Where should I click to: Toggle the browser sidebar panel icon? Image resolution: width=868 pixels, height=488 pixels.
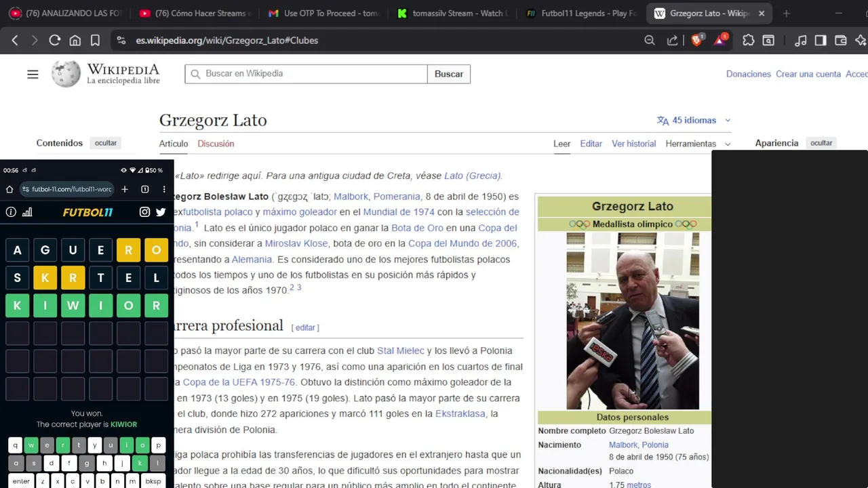(821, 41)
